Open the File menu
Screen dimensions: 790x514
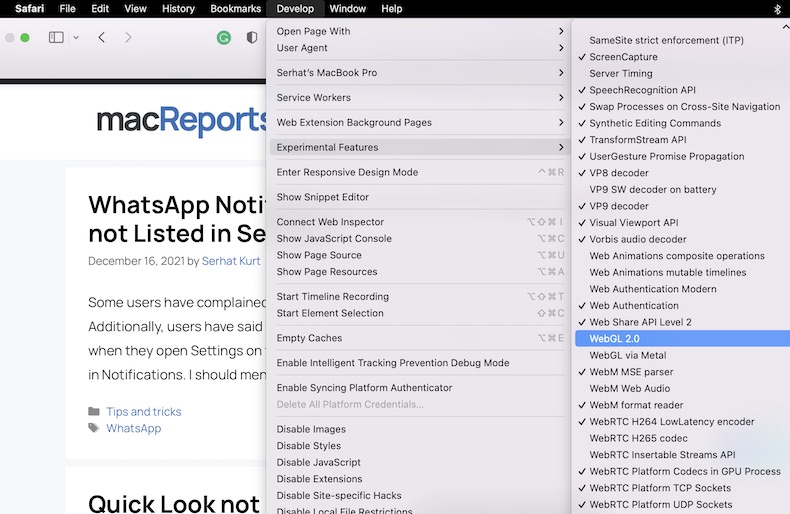pyautogui.click(x=67, y=9)
